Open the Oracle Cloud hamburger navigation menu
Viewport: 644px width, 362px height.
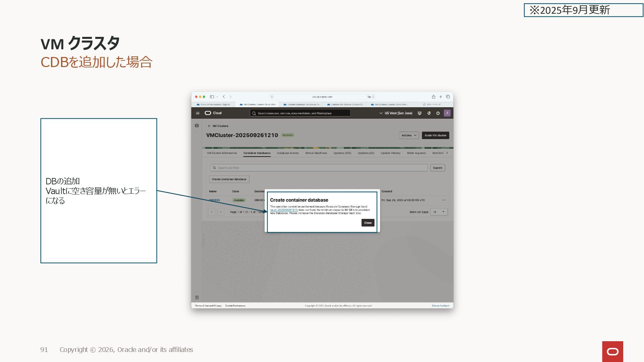(x=198, y=113)
